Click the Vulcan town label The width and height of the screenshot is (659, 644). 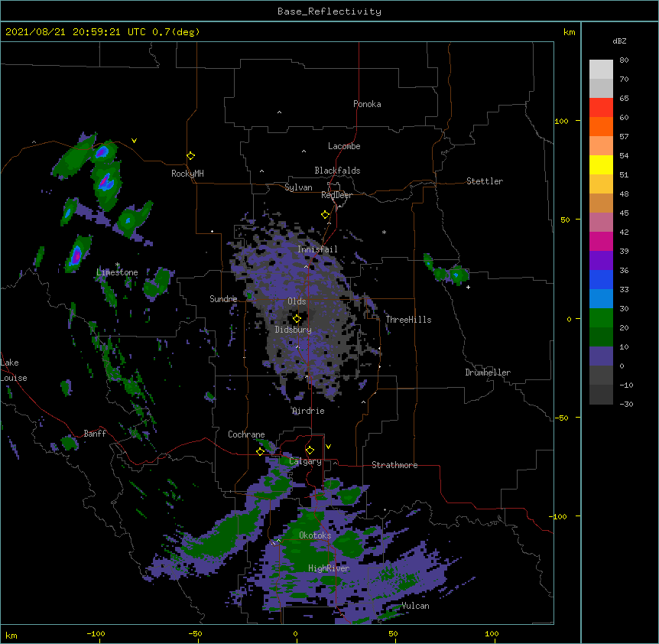415,606
